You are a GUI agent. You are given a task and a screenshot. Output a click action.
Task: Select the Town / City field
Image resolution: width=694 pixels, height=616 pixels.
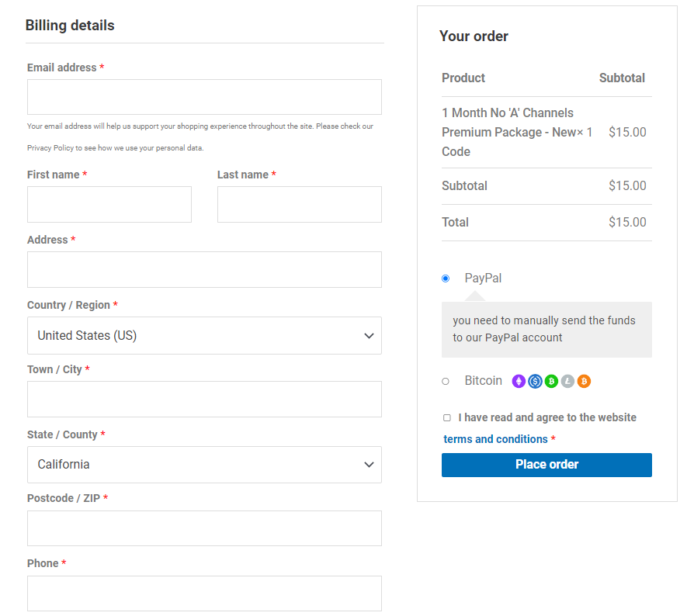point(204,400)
